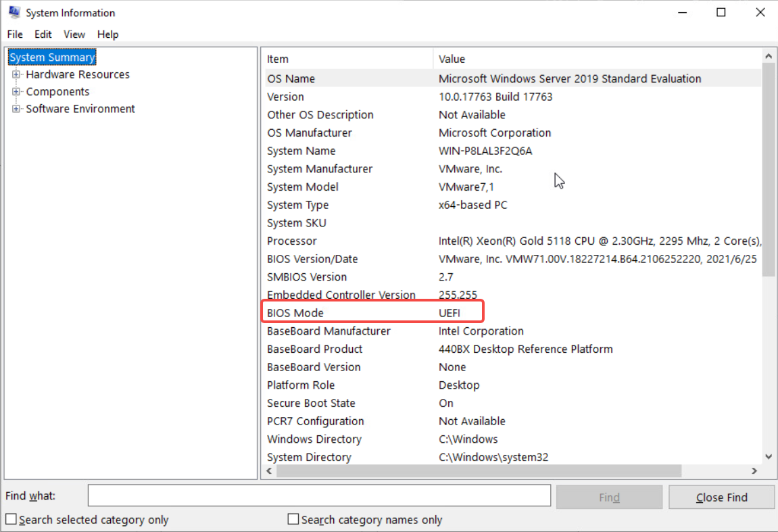Screen dimensions: 778x532
Task: Open the File menu
Action: 15,34
